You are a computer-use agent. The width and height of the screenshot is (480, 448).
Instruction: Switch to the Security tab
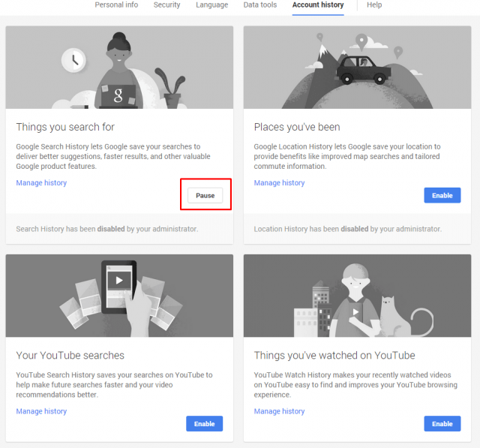166,5
